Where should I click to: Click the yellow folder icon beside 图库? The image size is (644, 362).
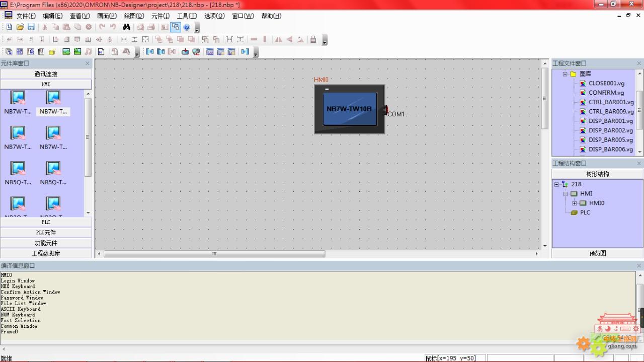tap(573, 74)
